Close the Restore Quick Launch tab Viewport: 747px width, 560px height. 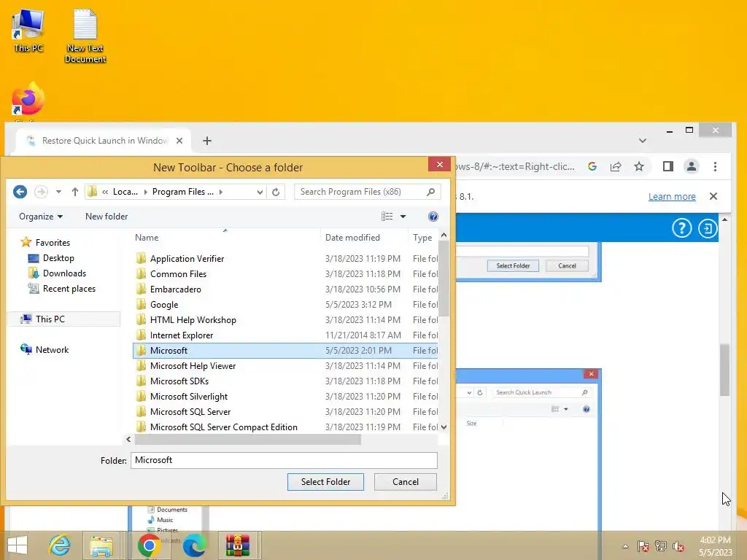pyautogui.click(x=179, y=141)
